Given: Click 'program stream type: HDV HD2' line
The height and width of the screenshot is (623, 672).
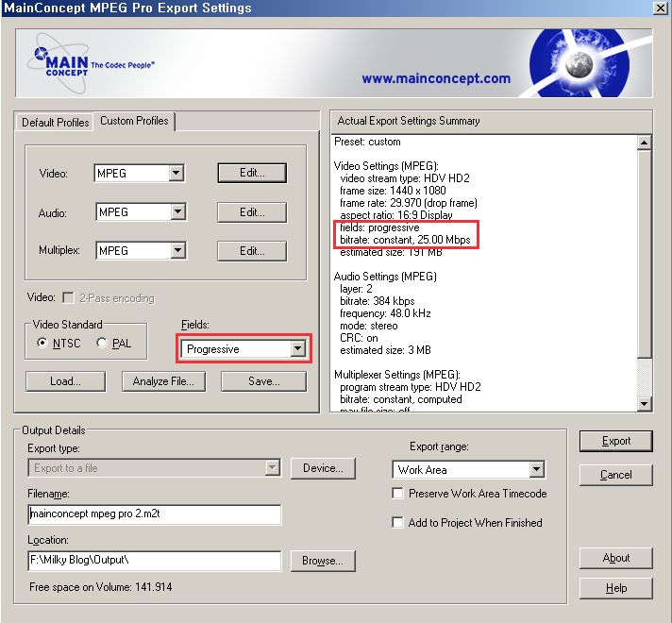Looking at the screenshot, I should click(x=411, y=387).
